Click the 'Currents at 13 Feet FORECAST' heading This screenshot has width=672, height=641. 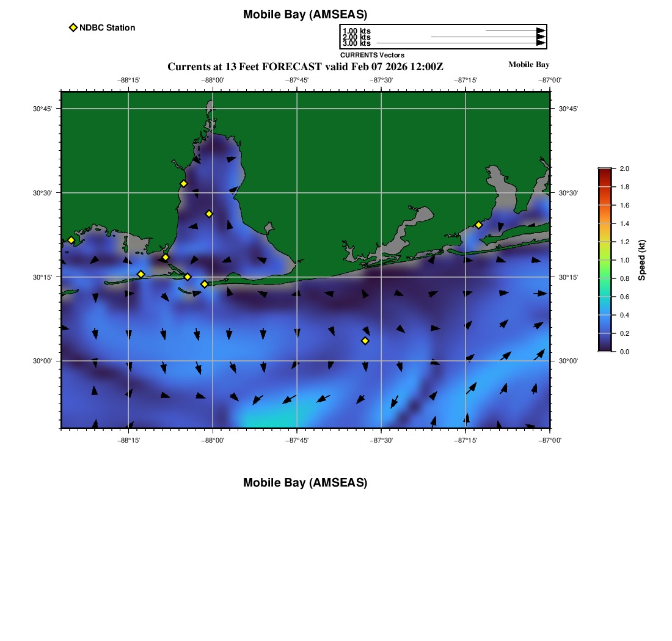click(305, 67)
